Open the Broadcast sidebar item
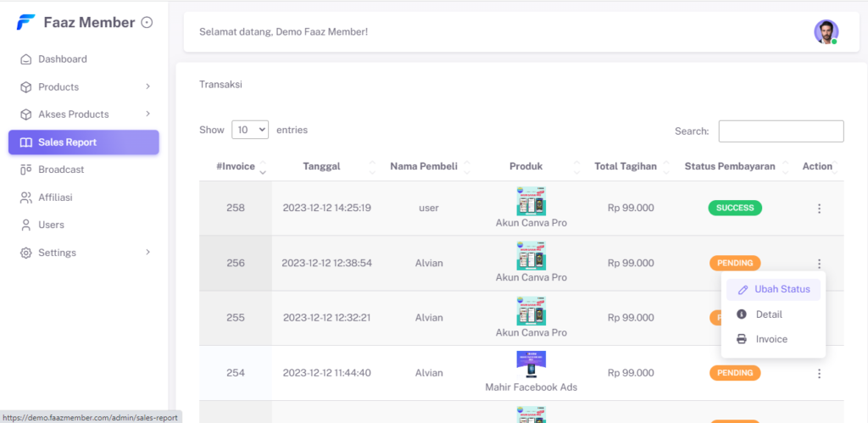The image size is (868, 423). click(x=61, y=170)
